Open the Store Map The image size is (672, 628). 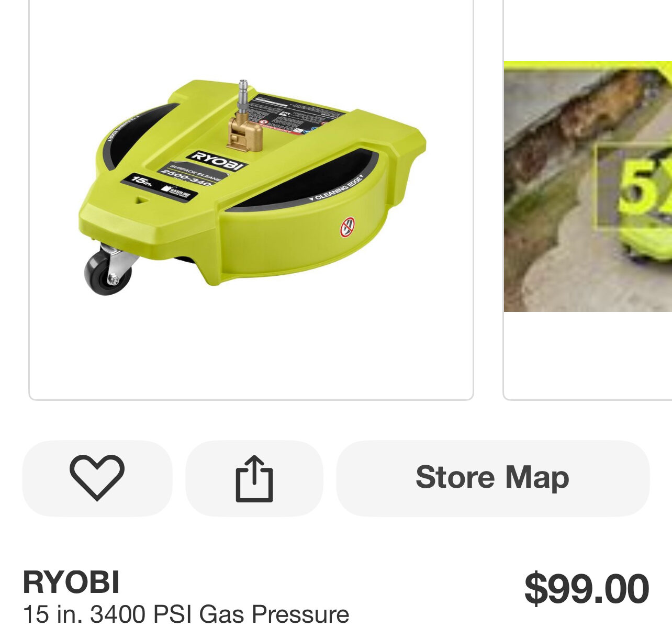pos(492,478)
